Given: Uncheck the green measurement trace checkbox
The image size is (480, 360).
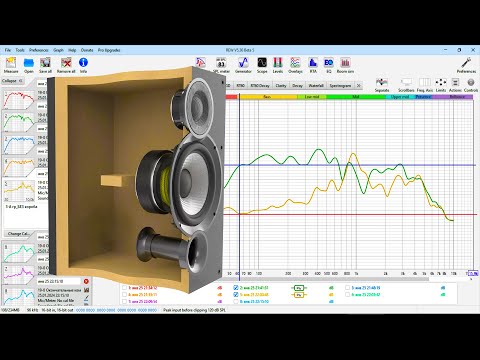Looking at the screenshot, I should pos(236,288).
